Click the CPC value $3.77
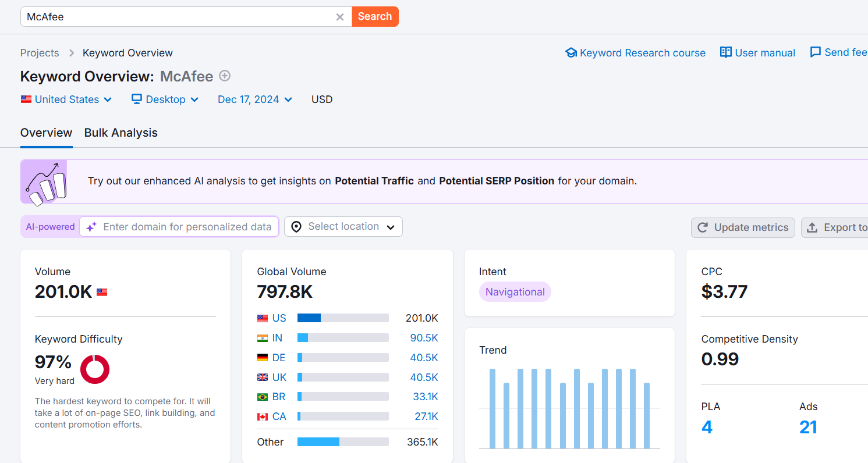The height and width of the screenshot is (463, 868). click(724, 291)
